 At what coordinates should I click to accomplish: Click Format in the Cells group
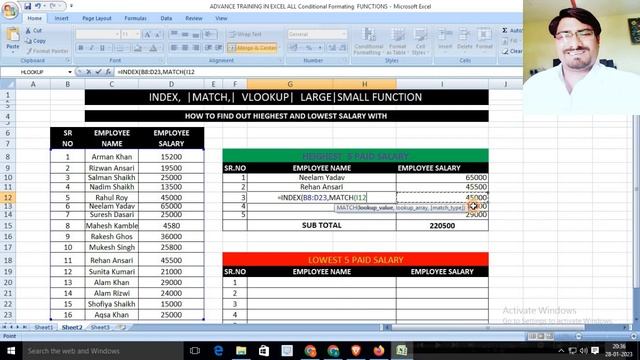tap(484, 40)
